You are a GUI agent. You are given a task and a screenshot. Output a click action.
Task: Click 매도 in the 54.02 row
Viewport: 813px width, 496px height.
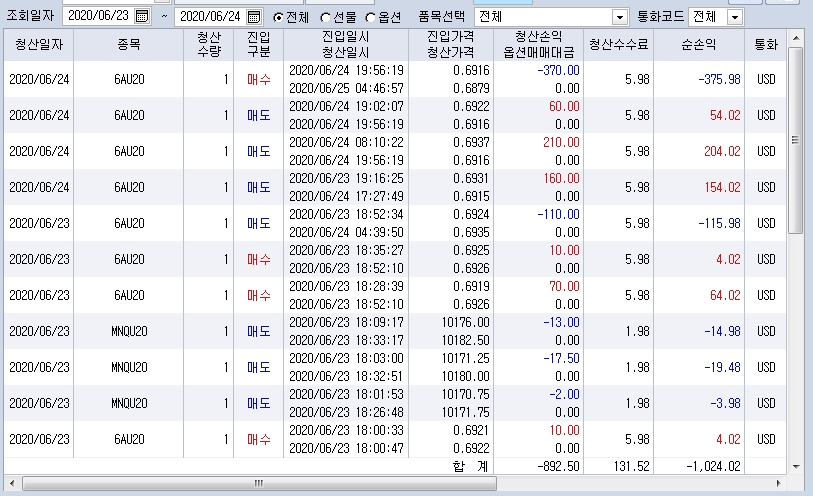point(258,115)
